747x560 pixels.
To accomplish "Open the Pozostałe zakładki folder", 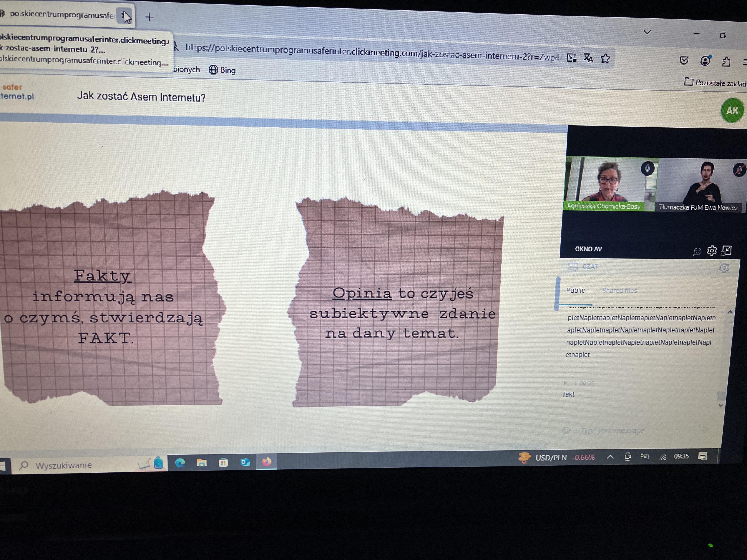I will pyautogui.click(x=715, y=83).
